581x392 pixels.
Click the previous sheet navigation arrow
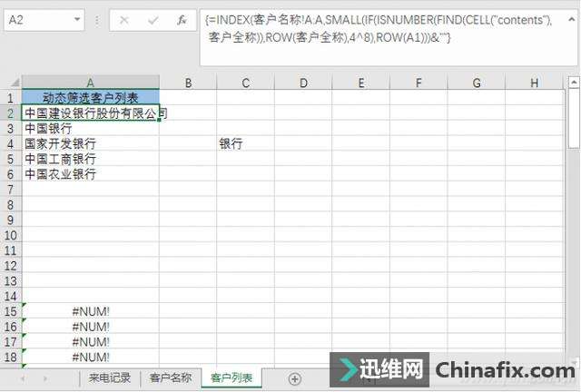coord(23,378)
